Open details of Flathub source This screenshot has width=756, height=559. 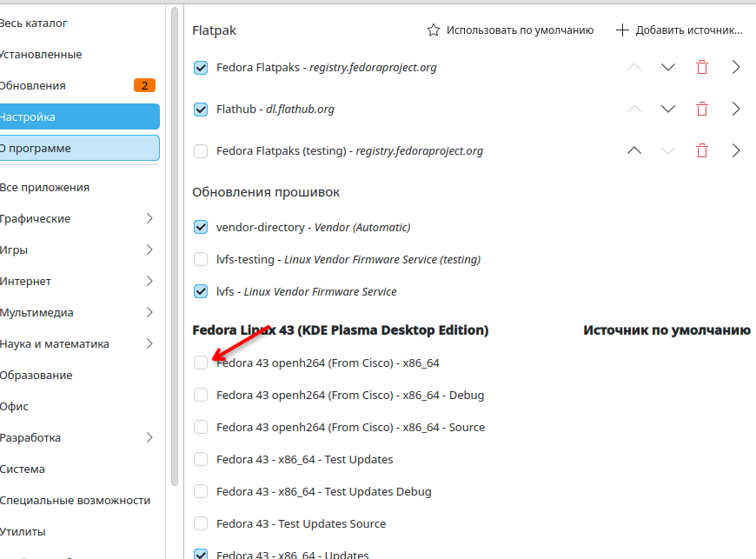pyautogui.click(x=736, y=110)
